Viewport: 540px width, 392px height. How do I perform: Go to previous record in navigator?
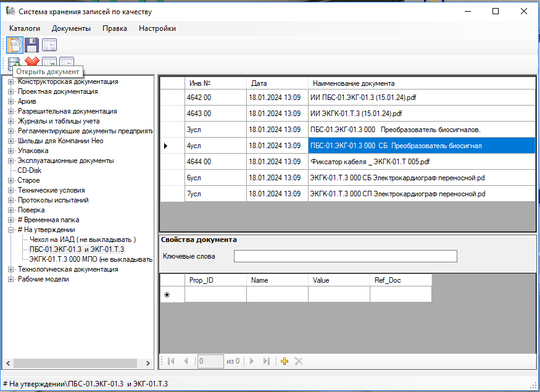(x=186, y=361)
